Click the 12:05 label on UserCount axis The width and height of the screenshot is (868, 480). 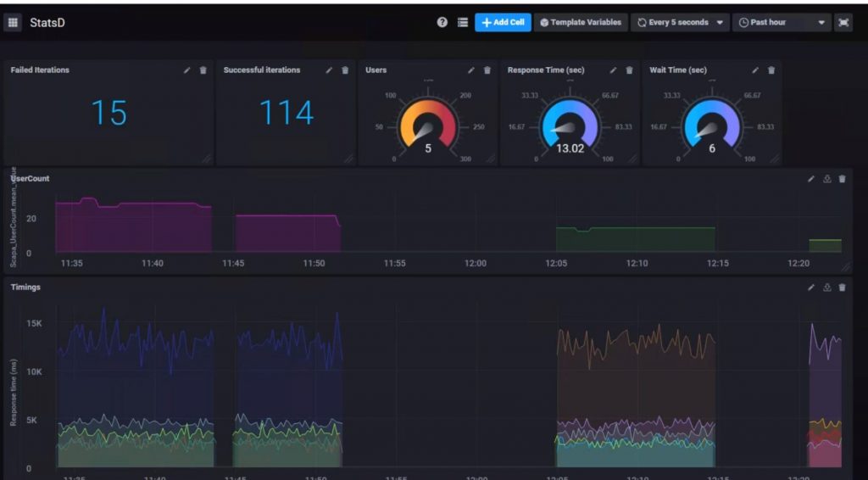tap(556, 264)
